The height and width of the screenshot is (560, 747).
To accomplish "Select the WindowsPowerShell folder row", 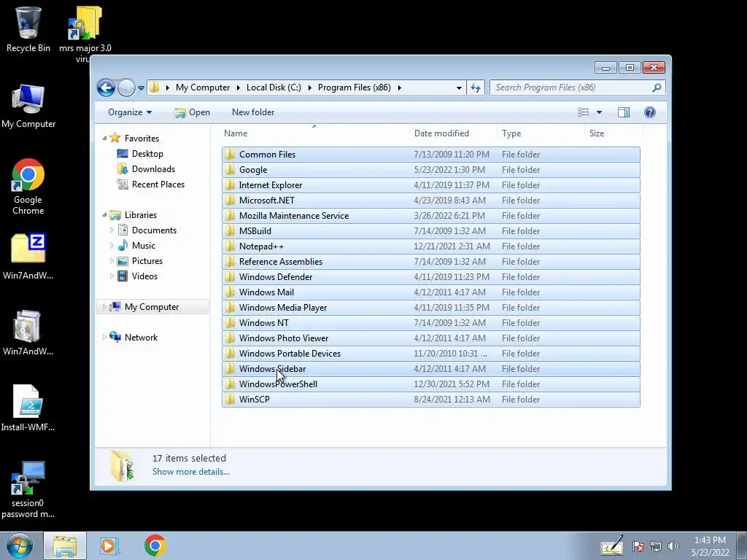I will pos(430,384).
